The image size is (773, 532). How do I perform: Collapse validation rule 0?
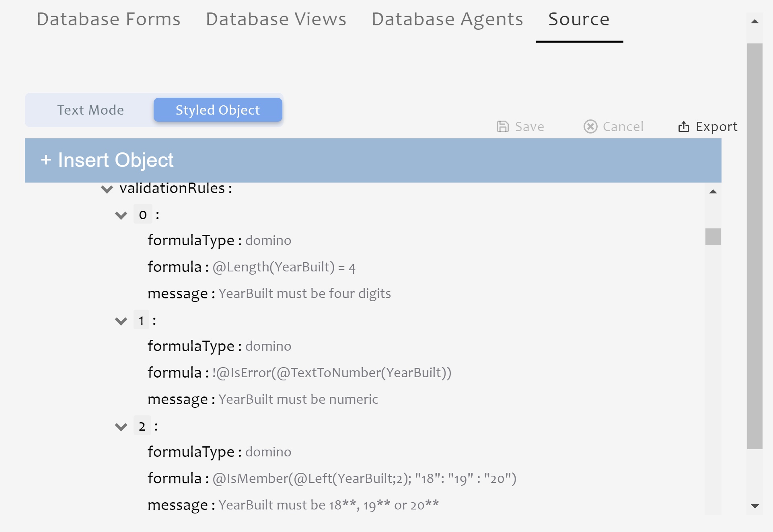pos(121,216)
